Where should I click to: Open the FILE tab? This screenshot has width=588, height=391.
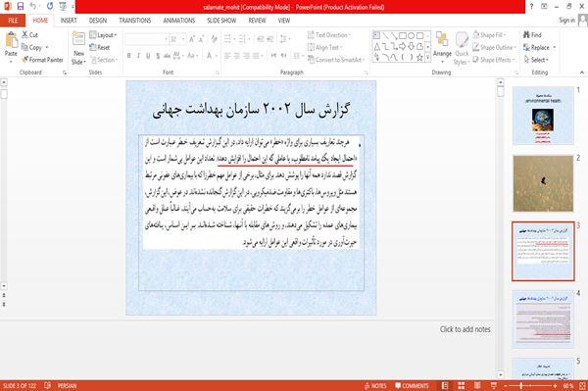pyautogui.click(x=13, y=21)
